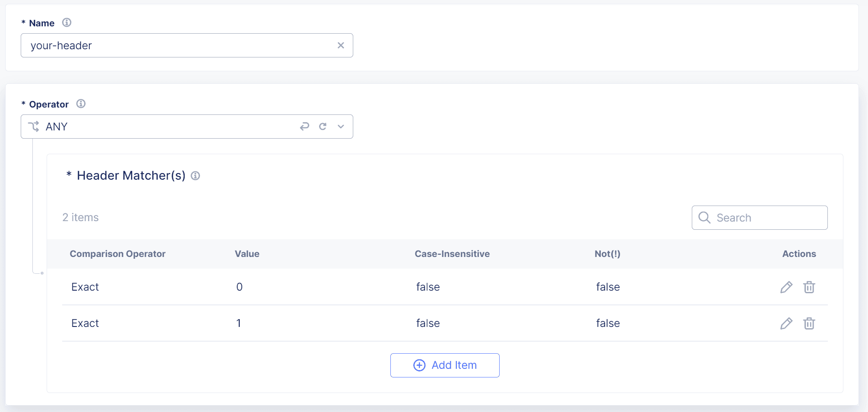Viewport: 868px width, 412px height.
Task: Edit the matcher with value 1
Action: tap(786, 323)
